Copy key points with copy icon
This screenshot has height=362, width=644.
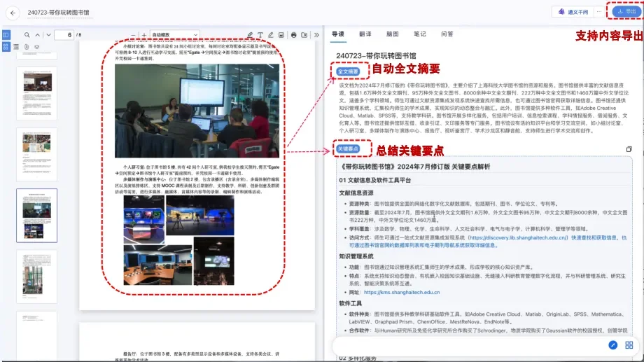629,149
